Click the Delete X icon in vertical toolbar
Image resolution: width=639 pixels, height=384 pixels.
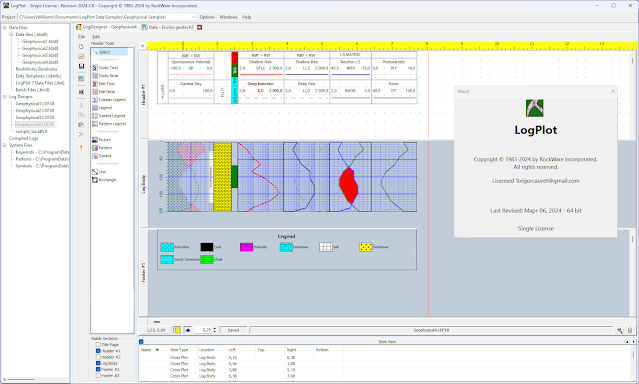point(81,135)
